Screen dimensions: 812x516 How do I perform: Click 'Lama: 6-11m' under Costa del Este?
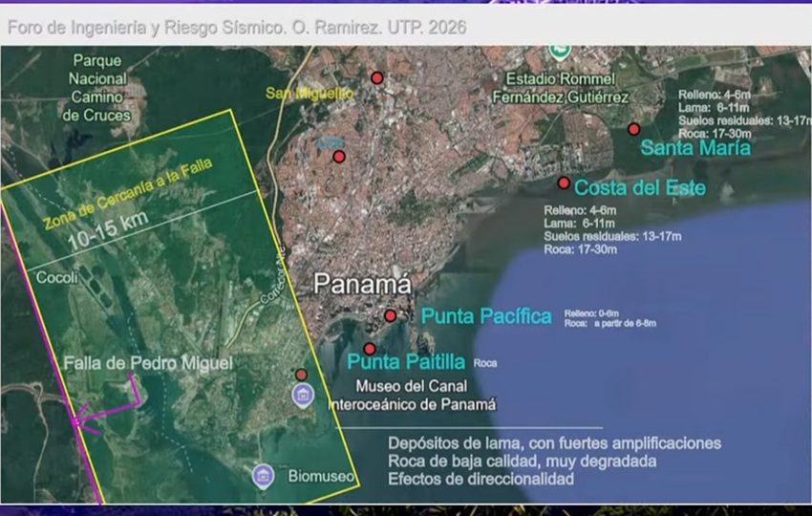pos(579,224)
